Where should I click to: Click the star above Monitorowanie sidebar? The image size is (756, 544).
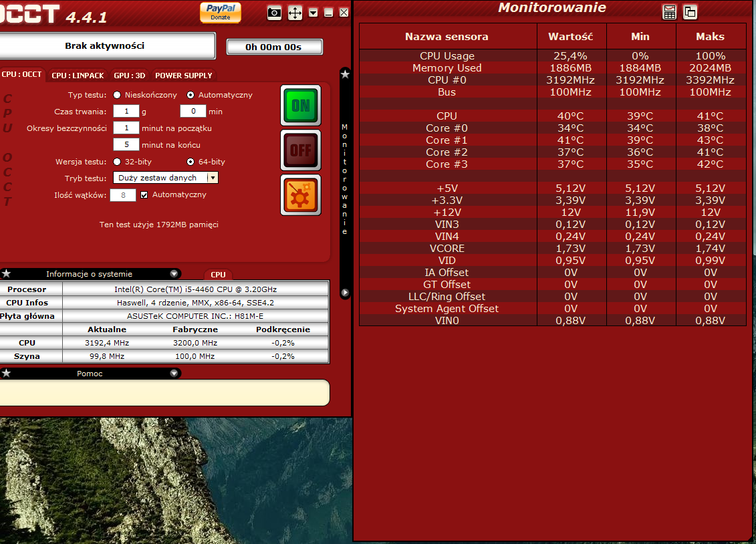coord(345,74)
